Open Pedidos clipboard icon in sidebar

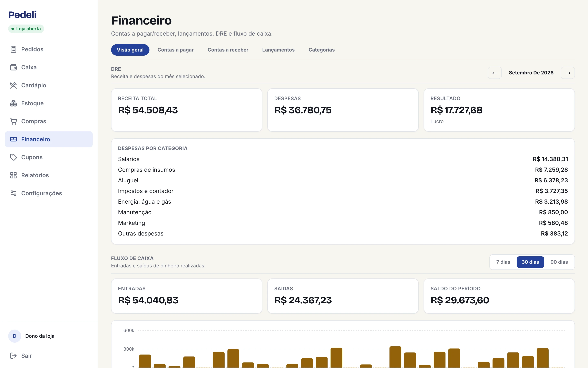click(13, 49)
